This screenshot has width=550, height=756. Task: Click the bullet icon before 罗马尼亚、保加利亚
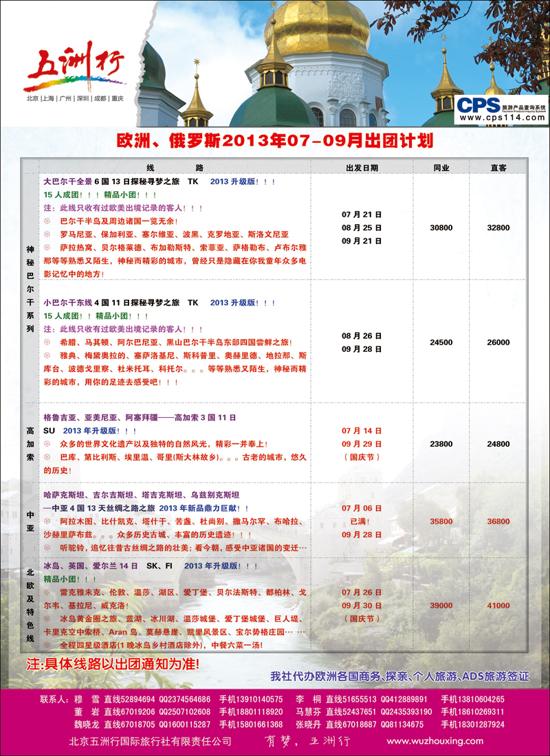(47, 234)
